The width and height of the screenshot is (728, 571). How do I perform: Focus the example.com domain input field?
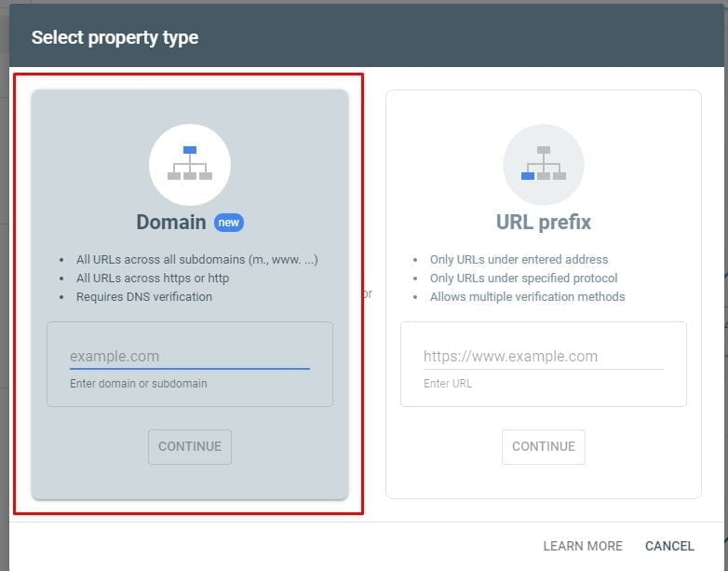point(189,357)
